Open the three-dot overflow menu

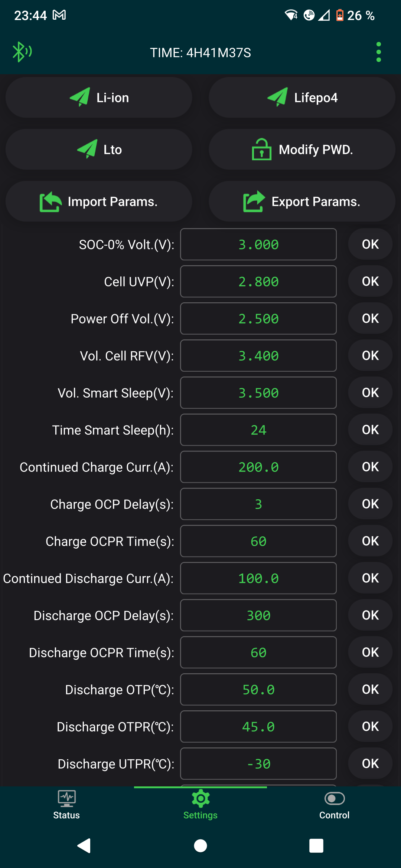tap(378, 52)
